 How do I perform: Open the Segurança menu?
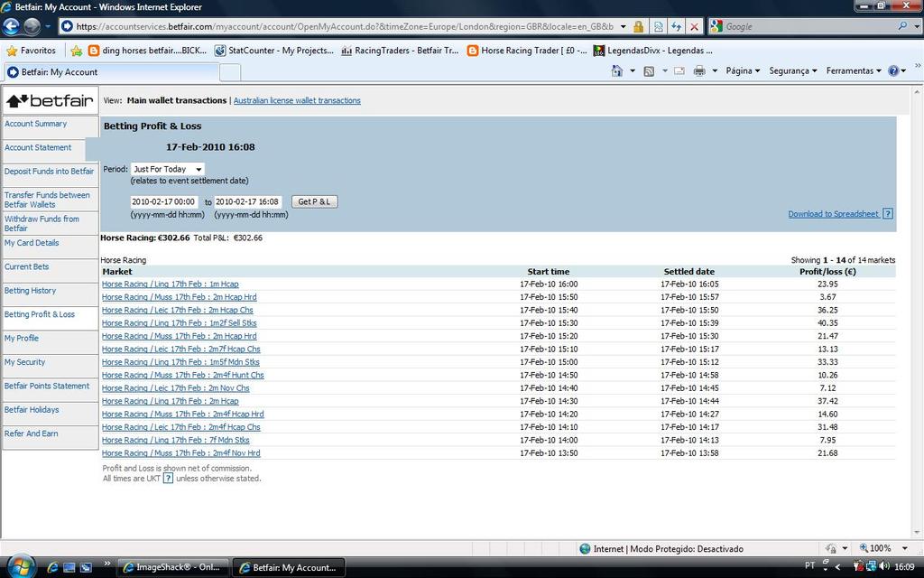tap(792, 70)
